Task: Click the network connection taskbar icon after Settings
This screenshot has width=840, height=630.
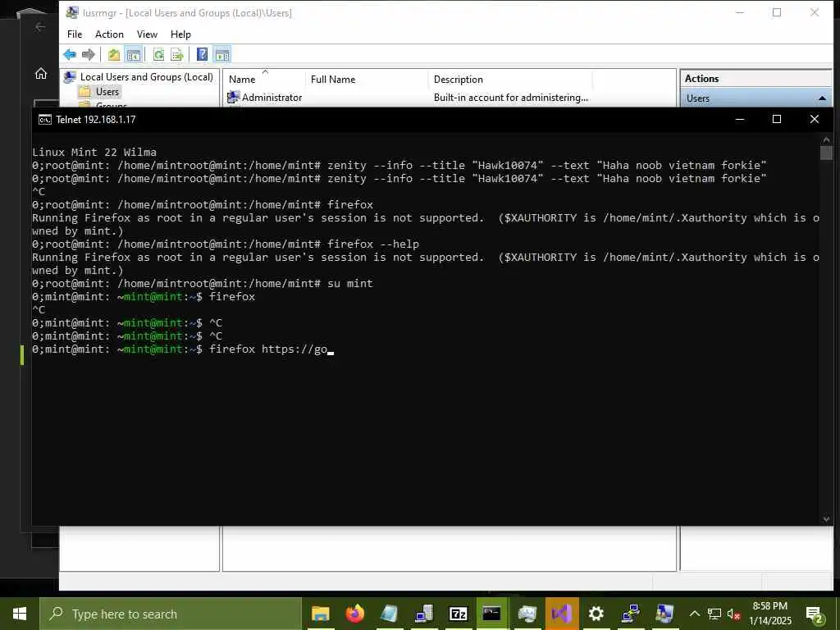Action: tap(631, 614)
